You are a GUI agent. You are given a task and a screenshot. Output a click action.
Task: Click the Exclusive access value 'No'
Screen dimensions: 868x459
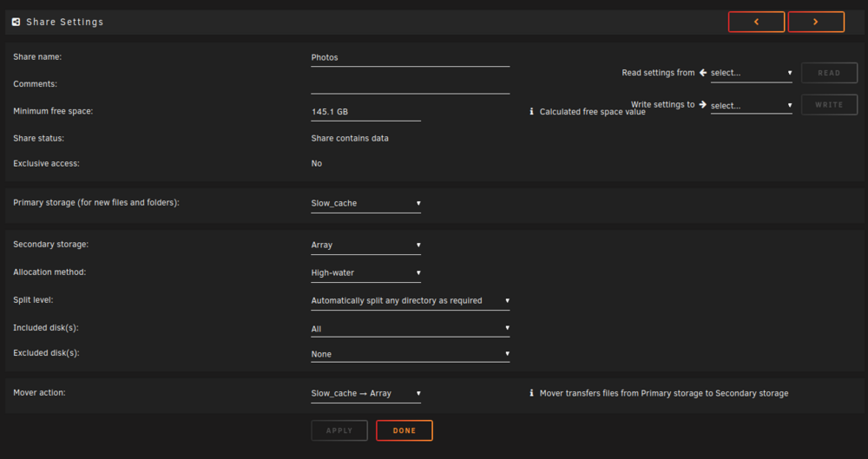(317, 163)
